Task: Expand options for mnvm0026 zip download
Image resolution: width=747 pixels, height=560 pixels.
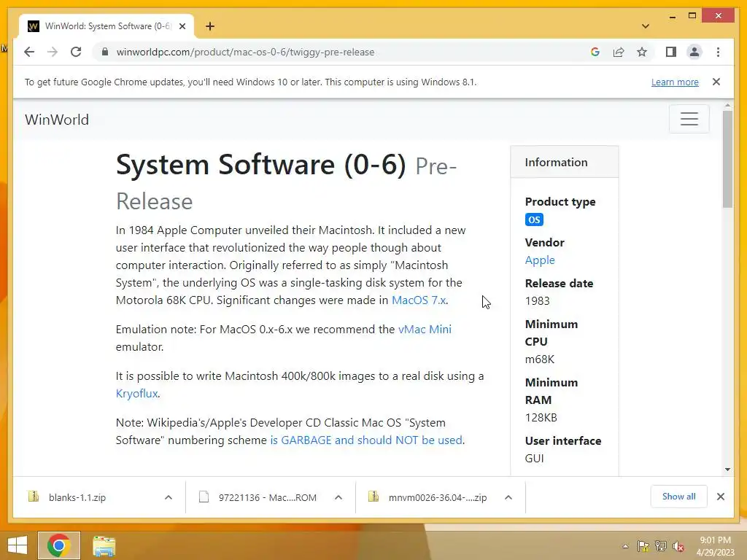Action: (x=508, y=497)
